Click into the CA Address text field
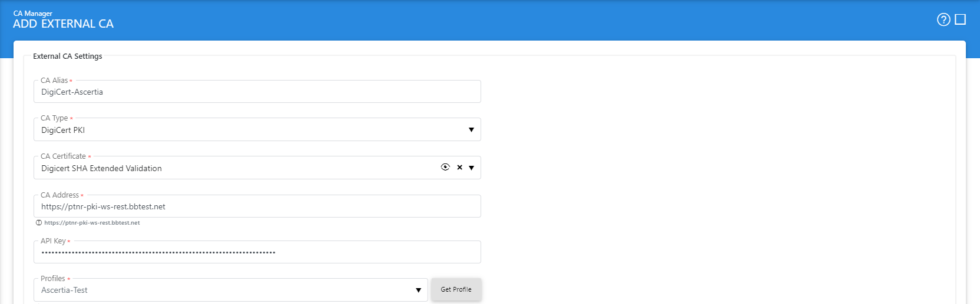980x304 pixels. pyautogui.click(x=257, y=207)
